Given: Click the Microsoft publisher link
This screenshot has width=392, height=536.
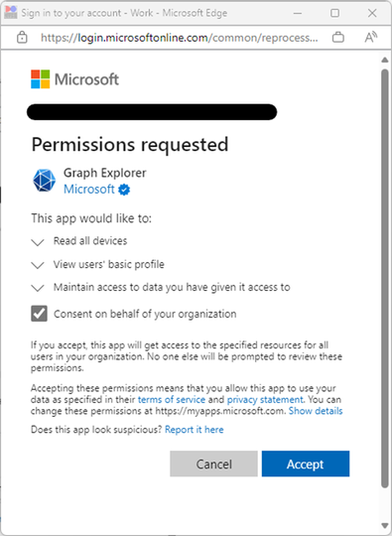Looking at the screenshot, I should tap(89, 189).
